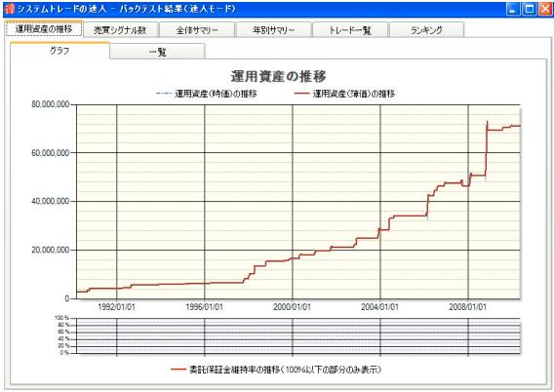Screen dimensions: 554x392
Task: Open the 全体サマリー tab
Action: coord(197,30)
